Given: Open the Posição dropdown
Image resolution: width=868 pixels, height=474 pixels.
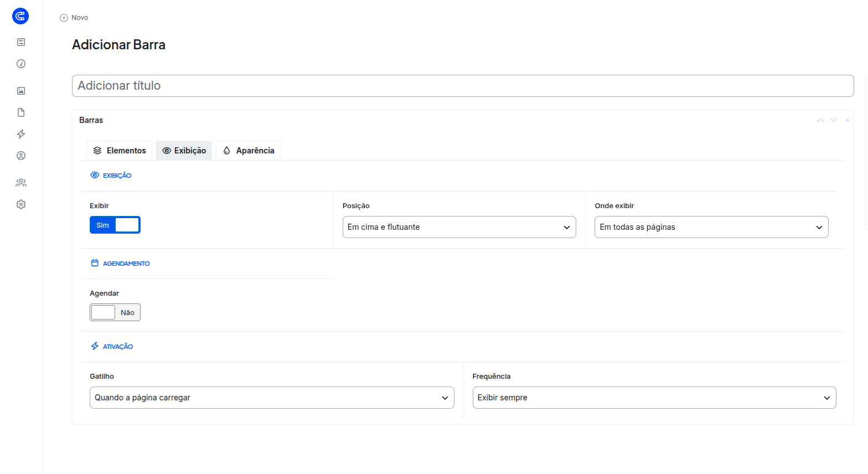Looking at the screenshot, I should click(459, 227).
